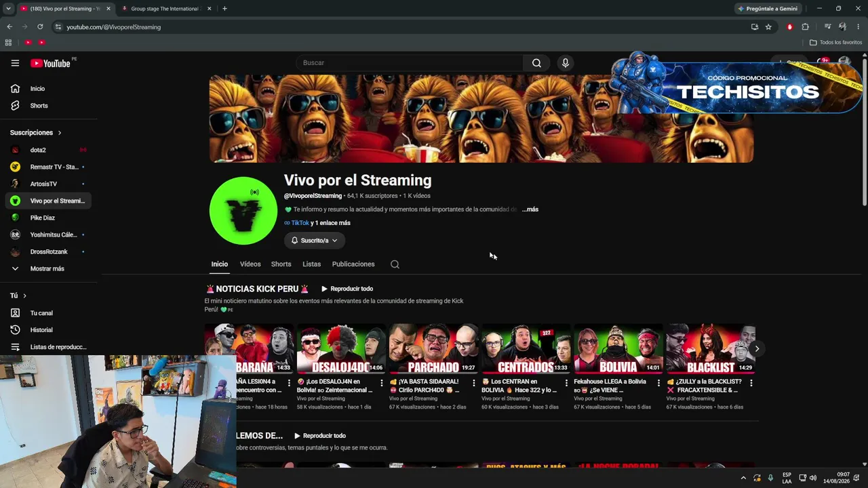Click the search magnifier button
868x488 pixels.
pyautogui.click(x=536, y=63)
